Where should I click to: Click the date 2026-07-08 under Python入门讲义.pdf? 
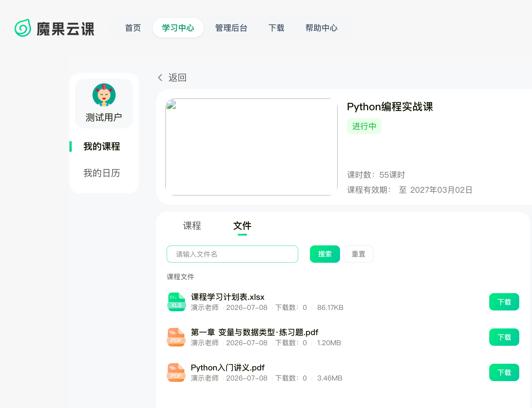[x=247, y=378]
